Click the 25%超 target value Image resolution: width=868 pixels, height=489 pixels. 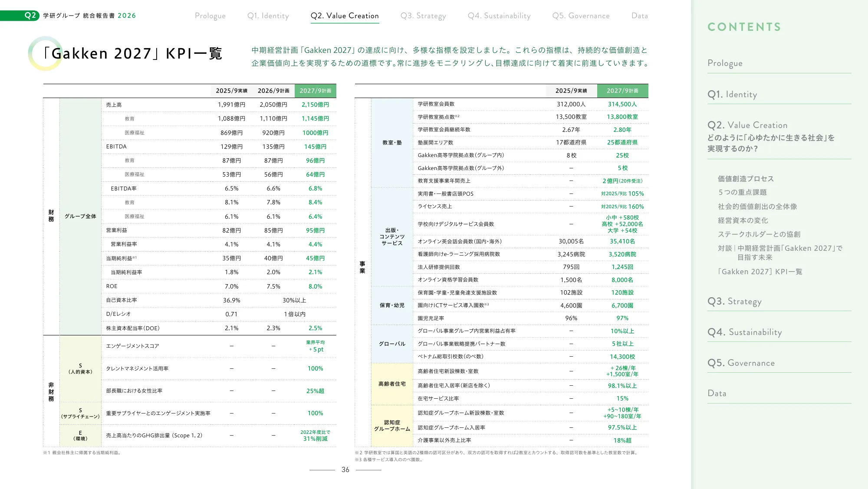[315, 391]
